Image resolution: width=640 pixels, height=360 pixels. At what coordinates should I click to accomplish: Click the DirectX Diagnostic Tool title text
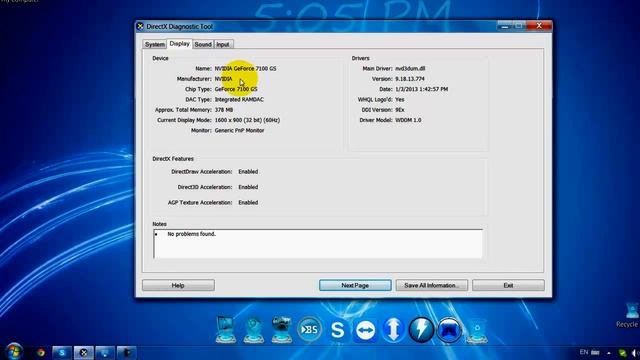pos(180,27)
